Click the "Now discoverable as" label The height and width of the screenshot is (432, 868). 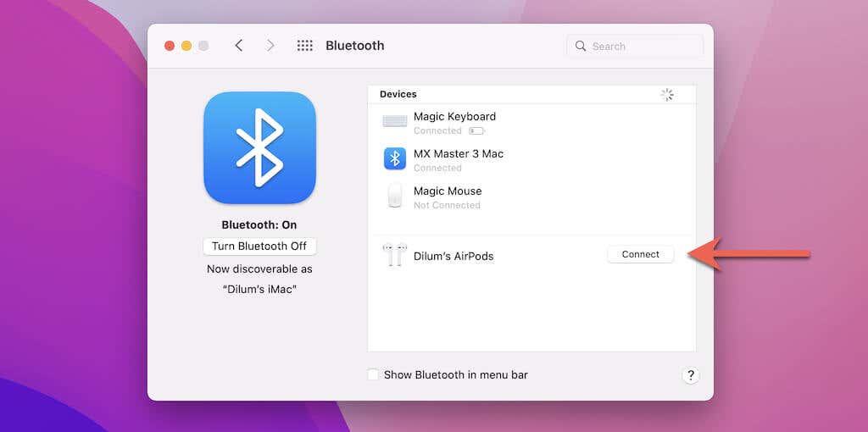(259, 269)
